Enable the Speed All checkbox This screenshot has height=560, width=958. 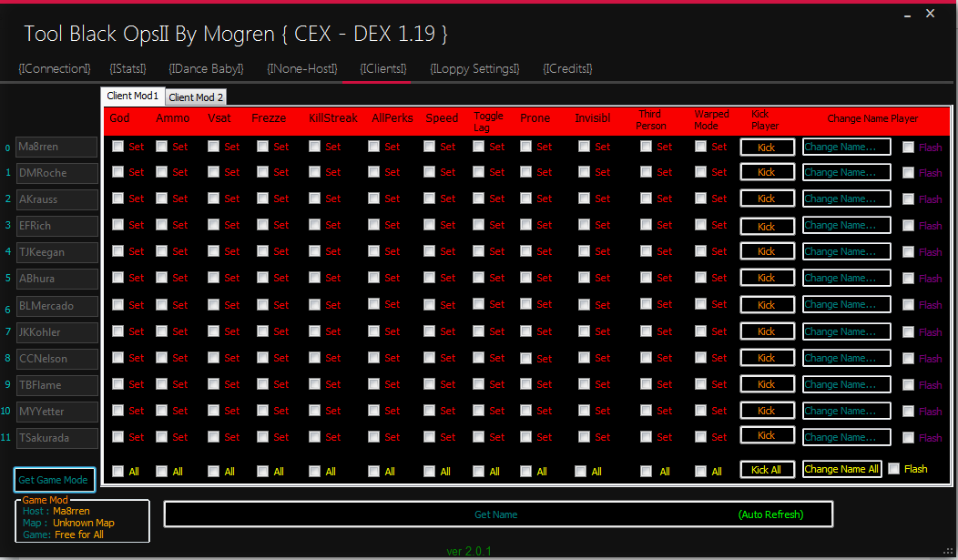[x=430, y=471]
